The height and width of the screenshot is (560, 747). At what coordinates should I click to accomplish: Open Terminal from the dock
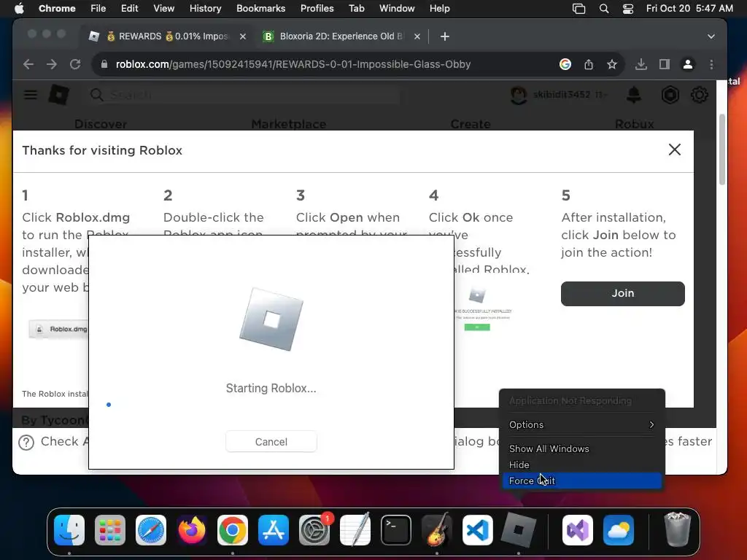[x=396, y=530]
